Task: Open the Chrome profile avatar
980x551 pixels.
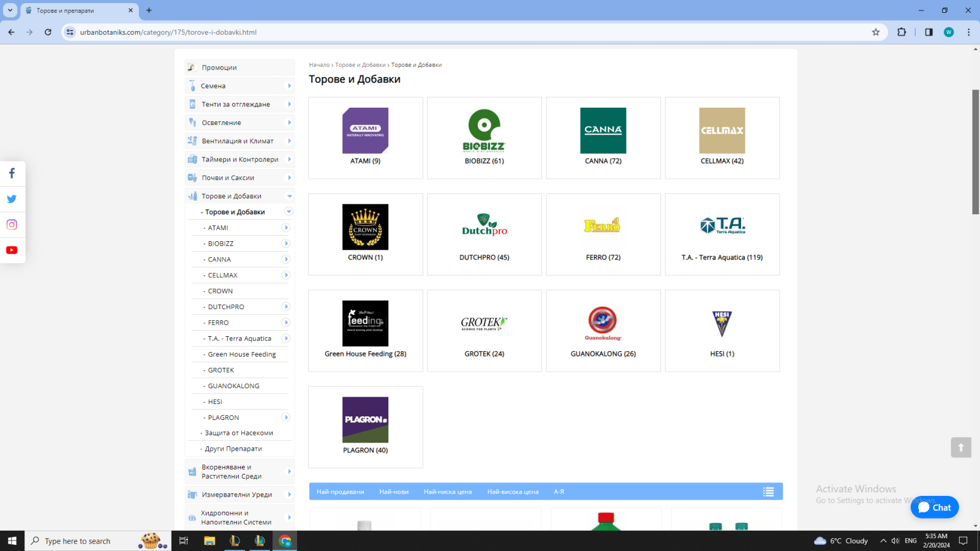Action: click(x=949, y=32)
